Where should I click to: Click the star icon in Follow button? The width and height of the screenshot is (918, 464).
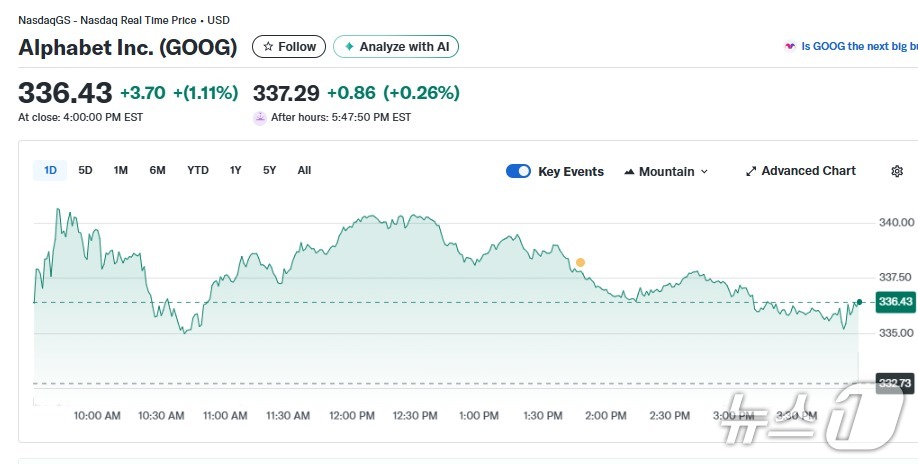point(268,47)
